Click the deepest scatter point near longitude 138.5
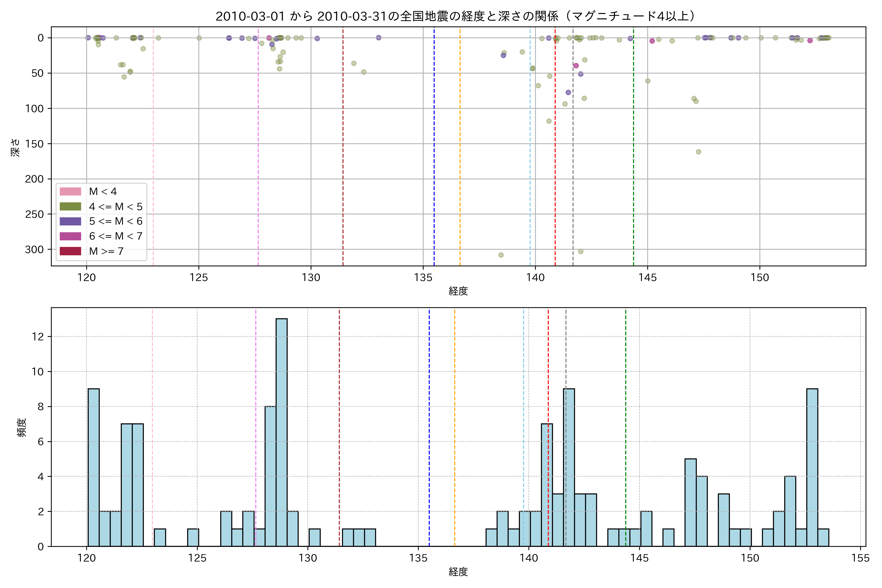882x588 pixels. (501, 255)
